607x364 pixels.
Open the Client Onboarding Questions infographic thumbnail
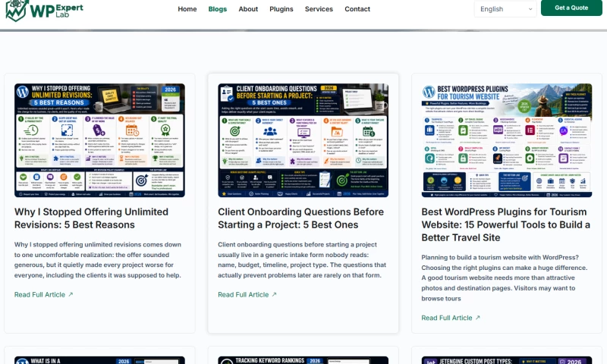303,140
